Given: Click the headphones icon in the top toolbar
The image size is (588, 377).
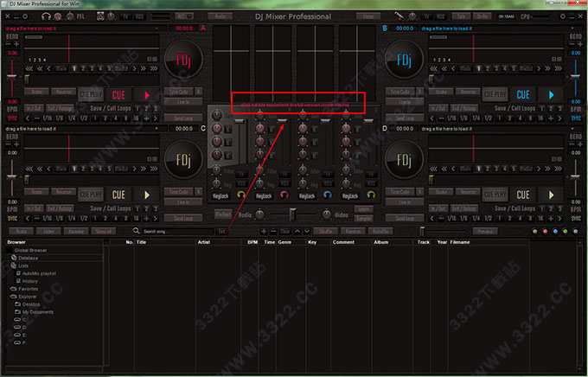Looking at the screenshot, I should pyautogui.click(x=46, y=16).
